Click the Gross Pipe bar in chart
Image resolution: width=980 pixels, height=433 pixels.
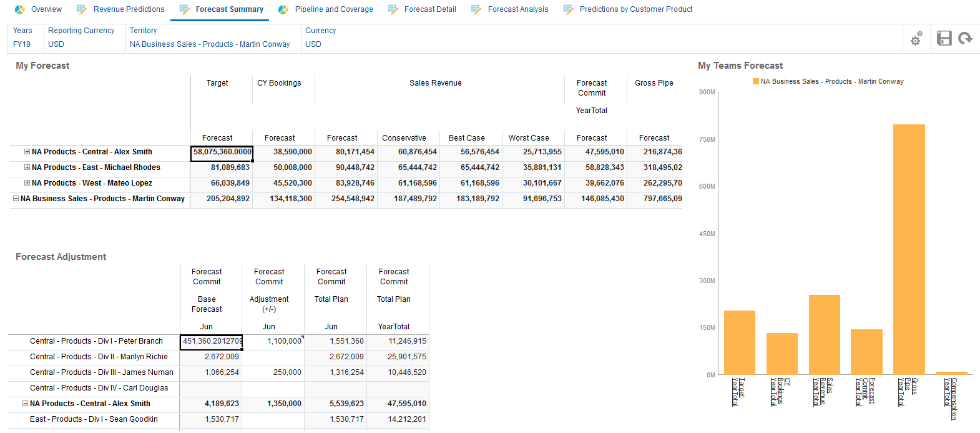(x=909, y=249)
